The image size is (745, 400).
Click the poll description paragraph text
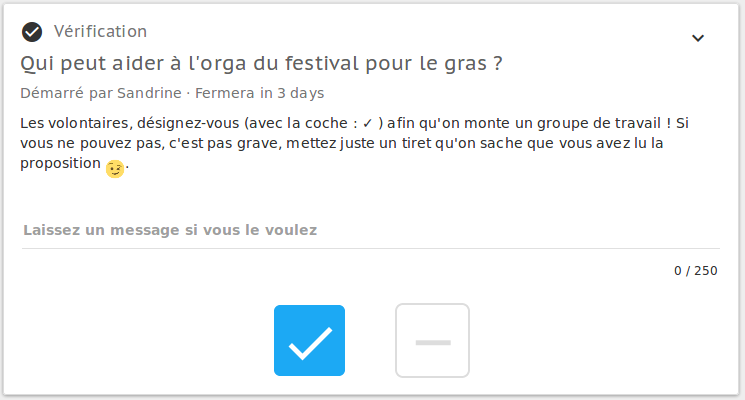coord(354,143)
